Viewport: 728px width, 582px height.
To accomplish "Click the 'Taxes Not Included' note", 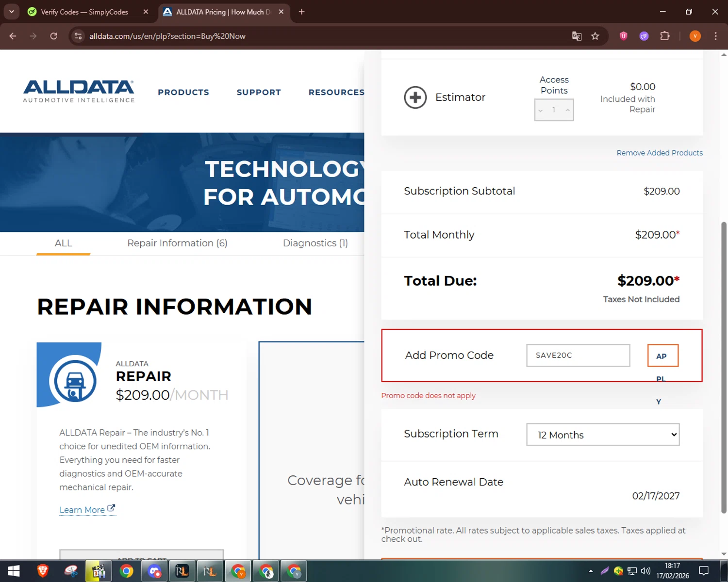I will (641, 299).
